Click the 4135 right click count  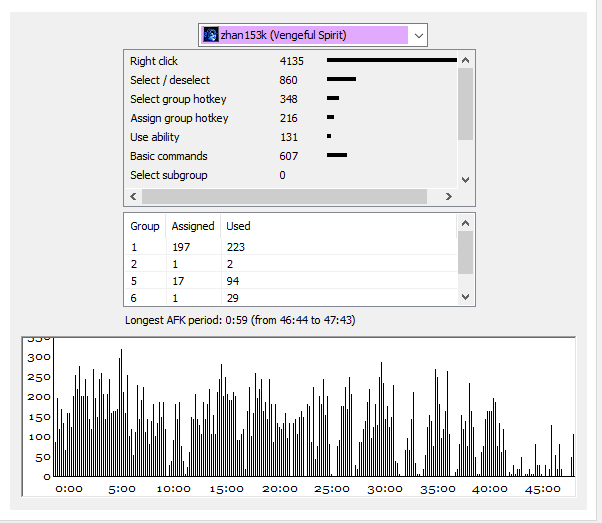click(291, 61)
